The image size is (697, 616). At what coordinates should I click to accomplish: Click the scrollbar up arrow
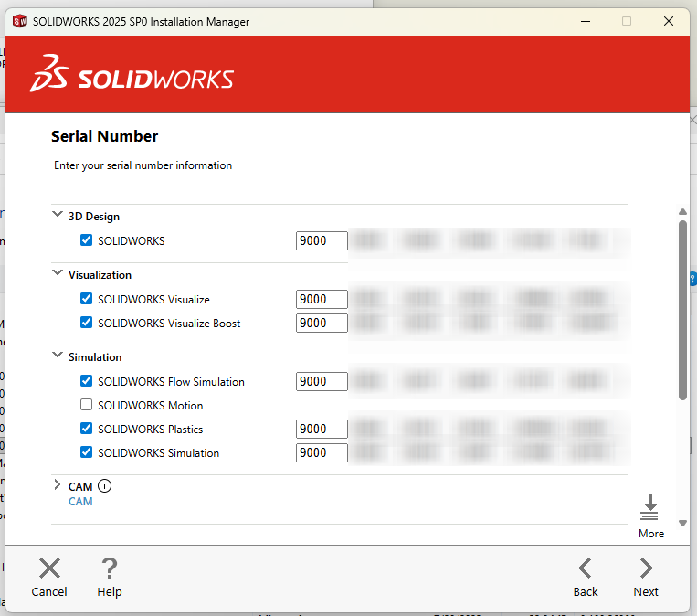tap(682, 212)
